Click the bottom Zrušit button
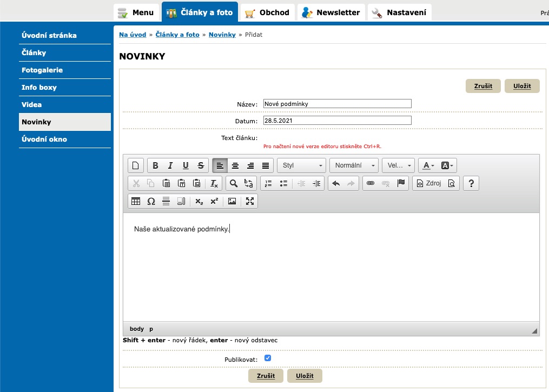The width and height of the screenshot is (549, 392). pyautogui.click(x=266, y=376)
